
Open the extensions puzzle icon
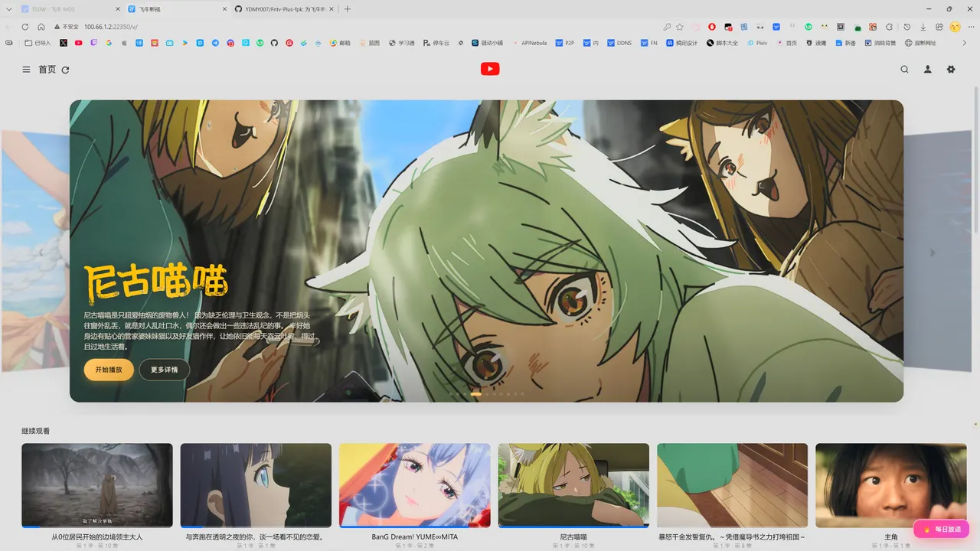(x=889, y=27)
